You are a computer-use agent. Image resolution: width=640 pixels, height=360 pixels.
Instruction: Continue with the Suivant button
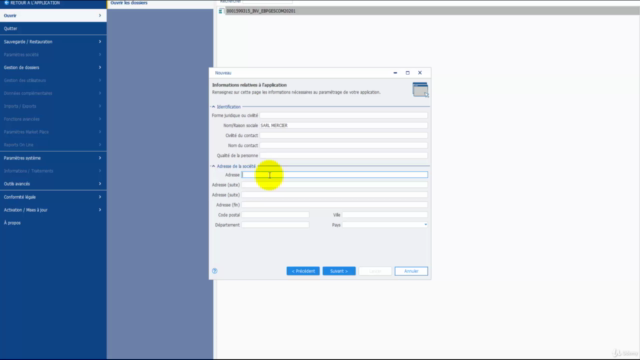coord(339,271)
